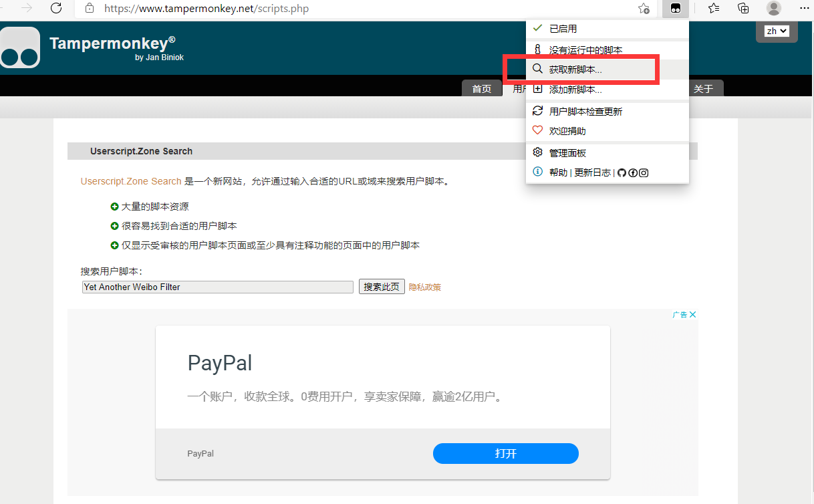The width and height of the screenshot is (814, 504).
Task: Click the 'Userscript.Zone Search' section heading
Action: pos(141,151)
